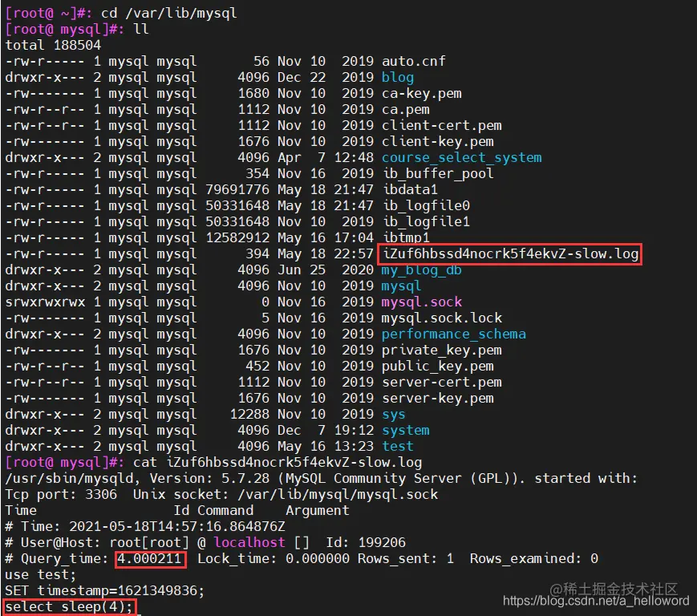Click the Time 2021-05-18T14:57:16.864876Z value
Screen dimensions: 697x616
point(177,527)
